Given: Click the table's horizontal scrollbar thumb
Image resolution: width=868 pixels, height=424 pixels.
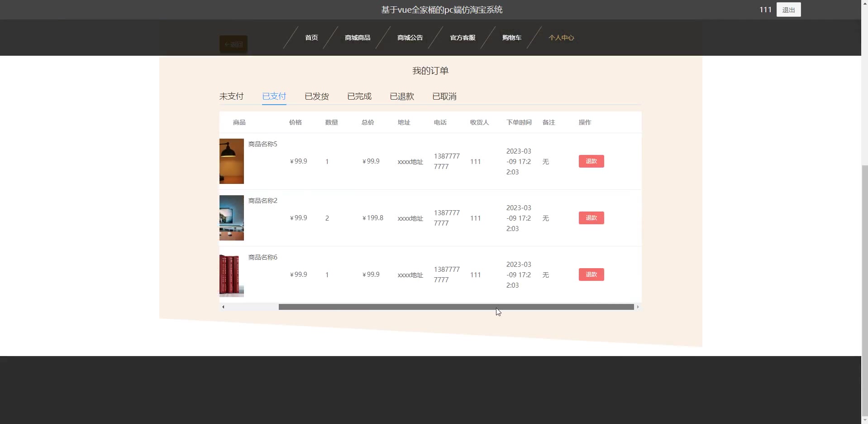Looking at the screenshot, I should (456, 307).
